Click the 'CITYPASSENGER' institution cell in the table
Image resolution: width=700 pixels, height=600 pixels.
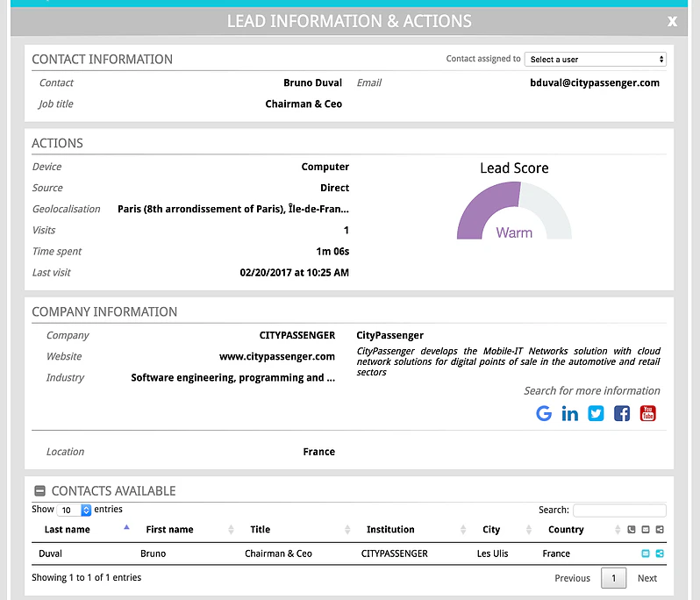point(394,554)
